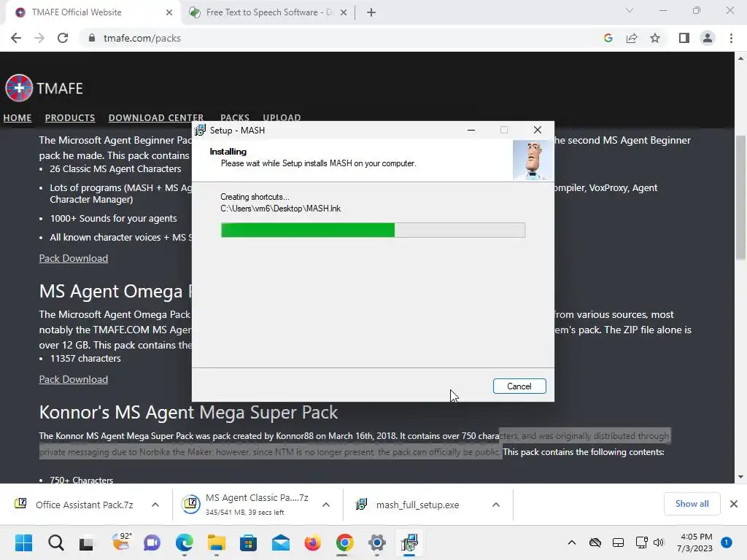Open Chrome three-dot menu

click(x=731, y=38)
